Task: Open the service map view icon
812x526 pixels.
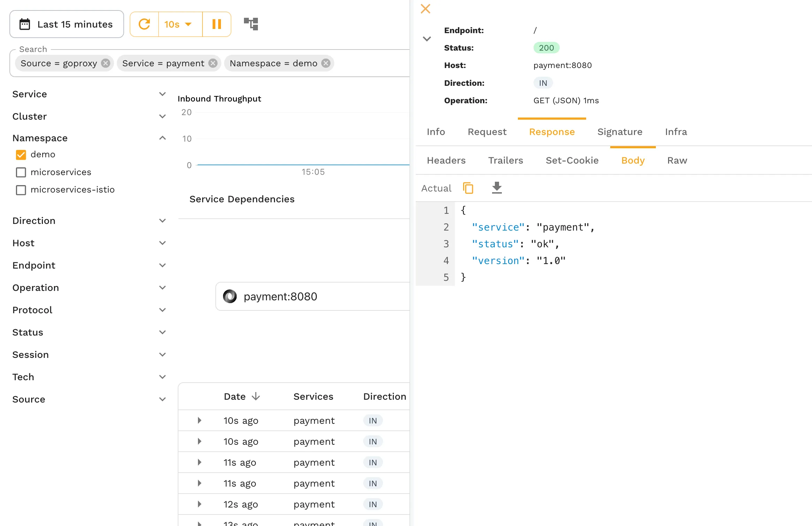Action: click(251, 24)
